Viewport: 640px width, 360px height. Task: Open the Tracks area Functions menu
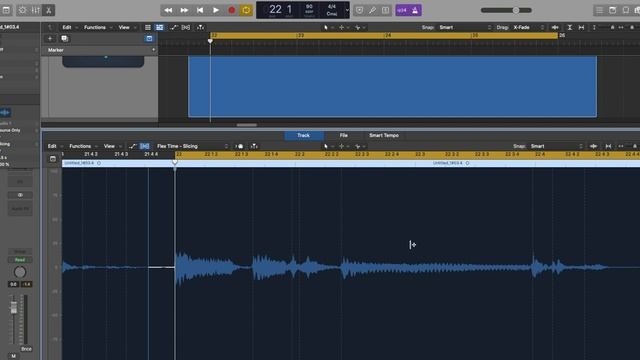tap(95, 27)
